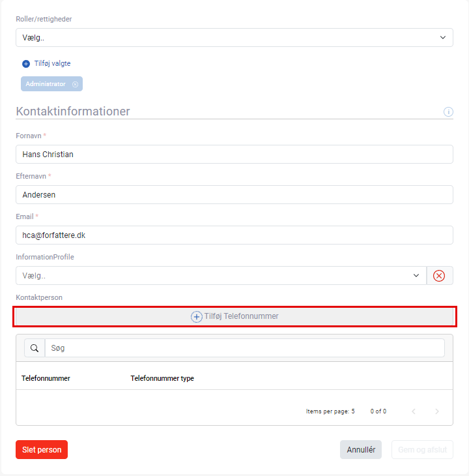
Task: Open the InformationProfile dropdown
Action: tap(221, 276)
